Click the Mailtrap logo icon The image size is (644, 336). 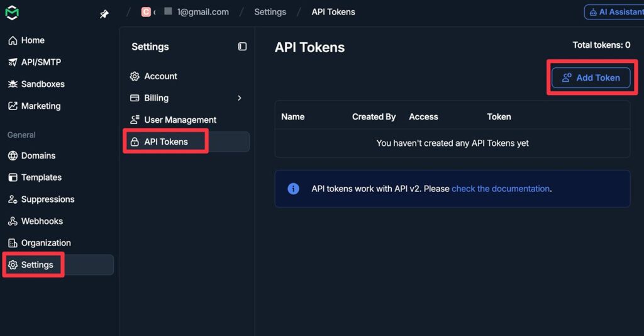(12, 13)
